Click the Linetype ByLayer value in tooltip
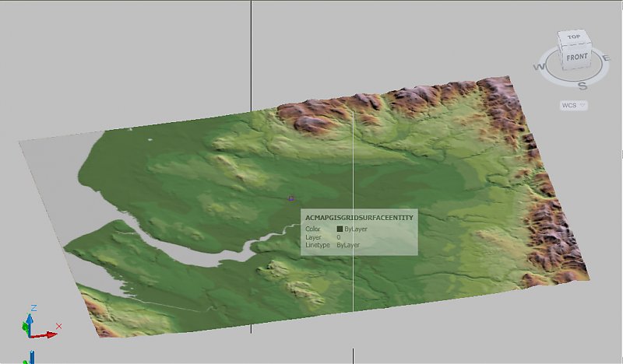This screenshot has height=364, width=623. (348, 245)
